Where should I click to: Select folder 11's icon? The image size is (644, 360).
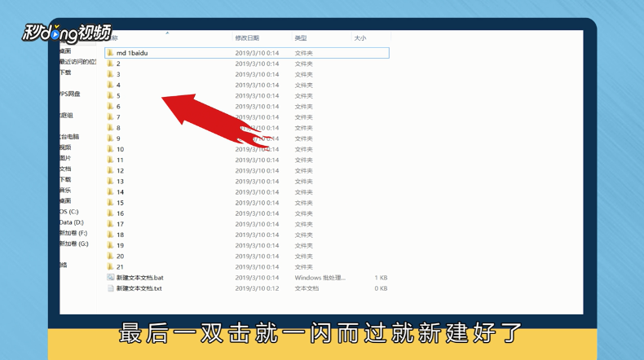pos(110,160)
